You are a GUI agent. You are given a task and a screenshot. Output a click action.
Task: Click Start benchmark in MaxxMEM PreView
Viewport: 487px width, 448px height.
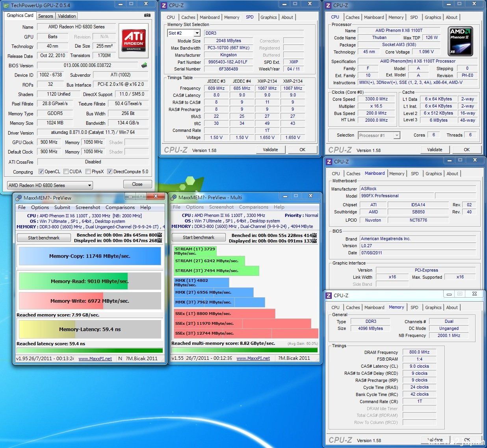tap(44, 238)
